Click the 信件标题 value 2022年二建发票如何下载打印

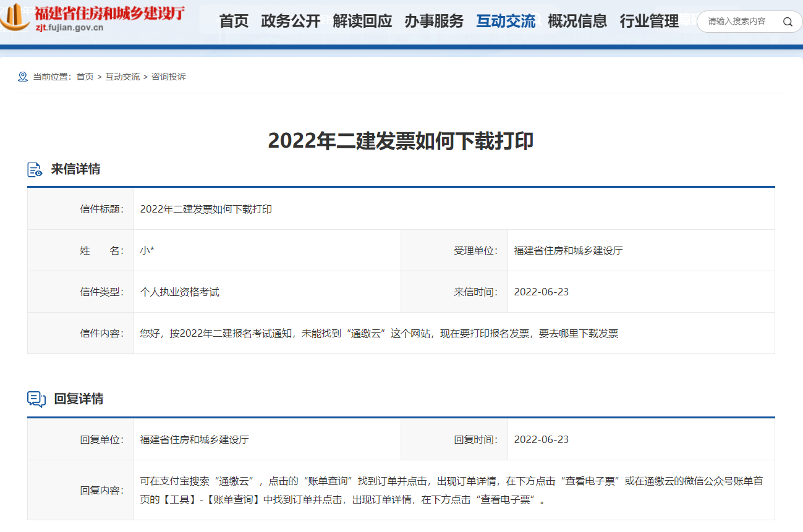click(x=206, y=209)
